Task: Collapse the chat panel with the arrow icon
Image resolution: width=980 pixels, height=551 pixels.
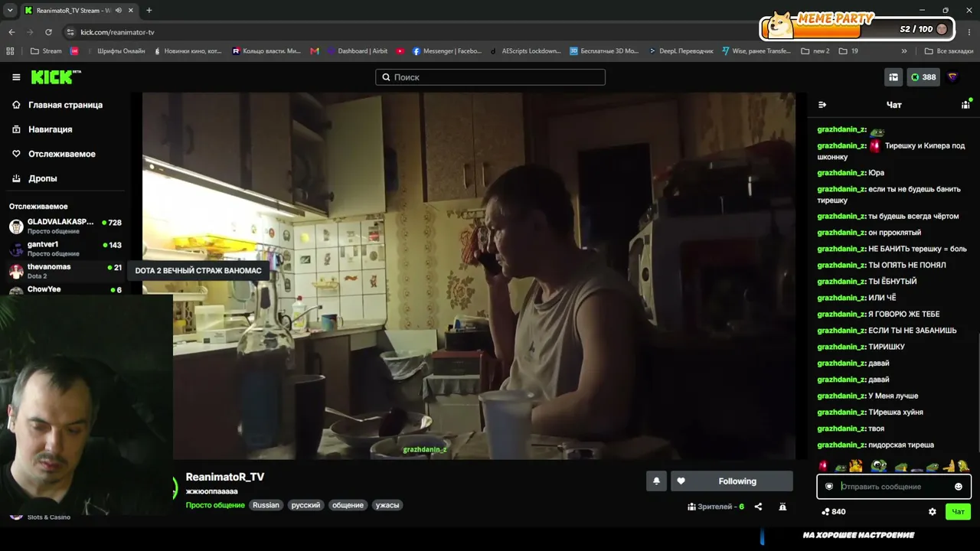Action: point(822,105)
